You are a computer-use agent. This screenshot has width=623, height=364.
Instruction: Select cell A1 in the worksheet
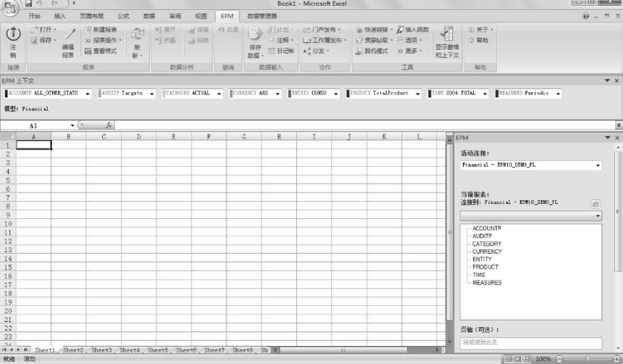(x=34, y=145)
